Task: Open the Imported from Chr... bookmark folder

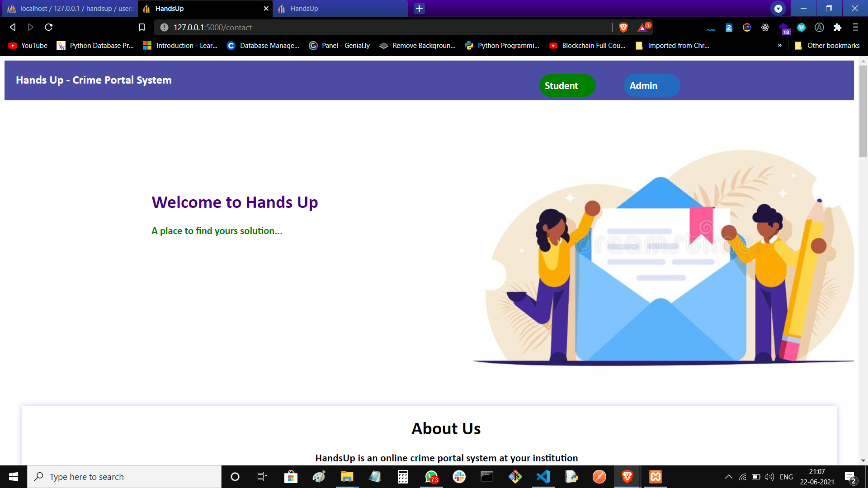Action: pos(672,46)
